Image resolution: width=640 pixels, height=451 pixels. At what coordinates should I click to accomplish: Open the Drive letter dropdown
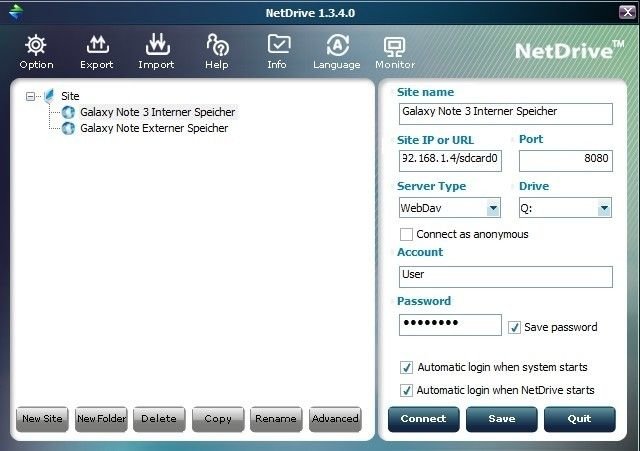point(604,209)
